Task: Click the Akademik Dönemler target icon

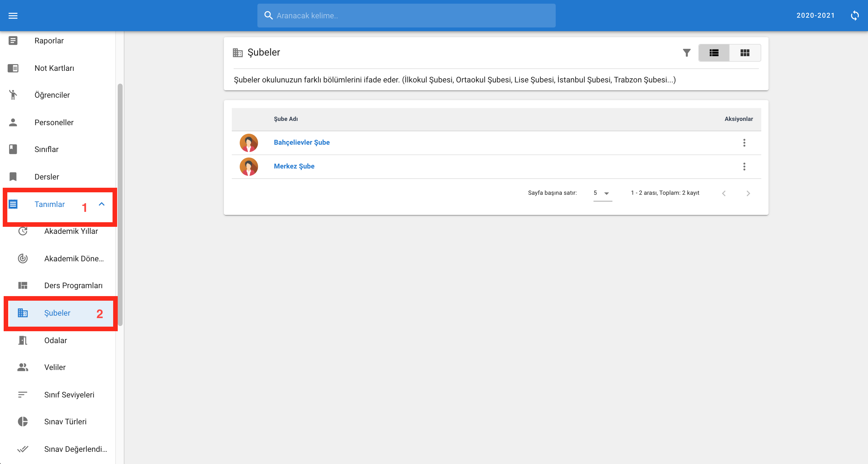Action: 23,259
